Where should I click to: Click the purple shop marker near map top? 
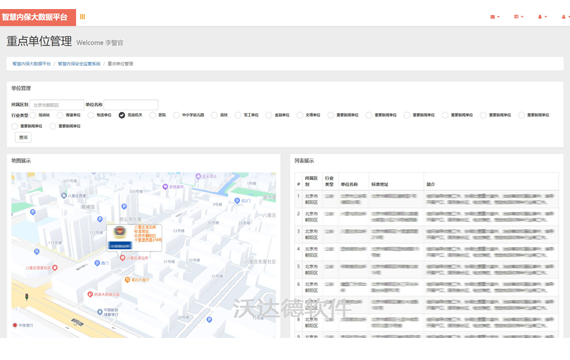(165, 187)
